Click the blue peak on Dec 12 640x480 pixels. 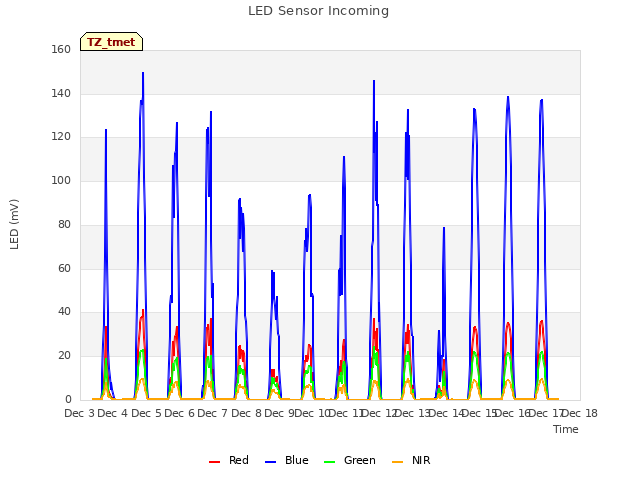click(x=374, y=81)
